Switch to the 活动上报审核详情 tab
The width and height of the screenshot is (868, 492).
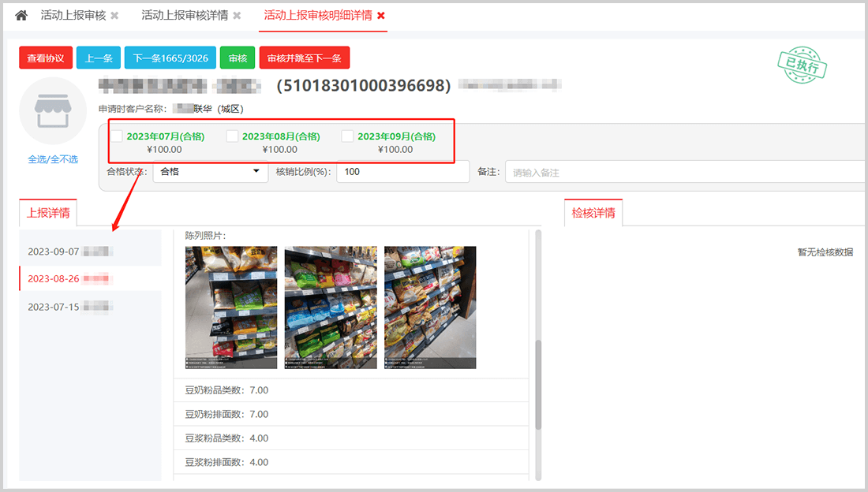tap(184, 16)
